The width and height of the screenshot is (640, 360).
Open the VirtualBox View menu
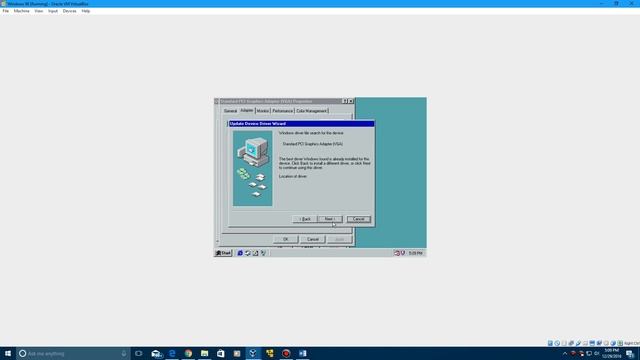click(x=39, y=11)
